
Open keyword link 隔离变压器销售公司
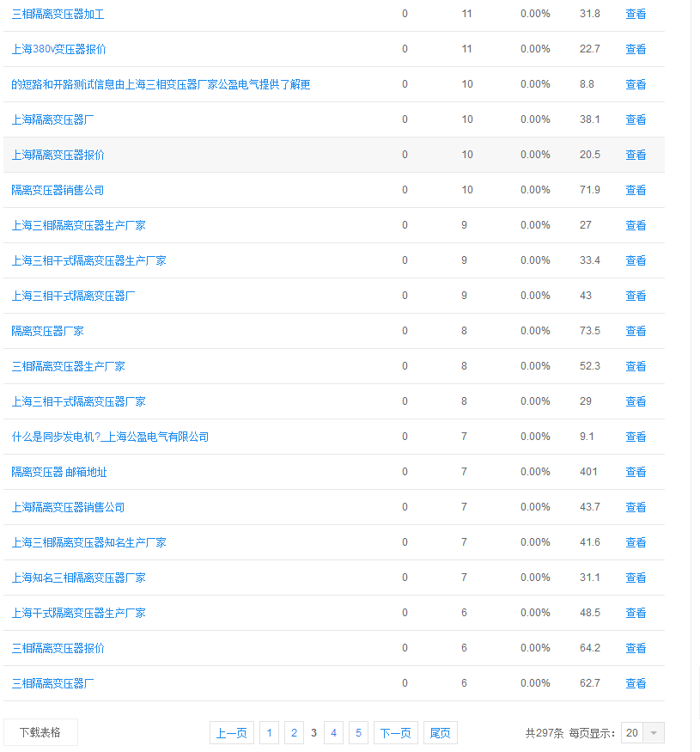[58, 191]
